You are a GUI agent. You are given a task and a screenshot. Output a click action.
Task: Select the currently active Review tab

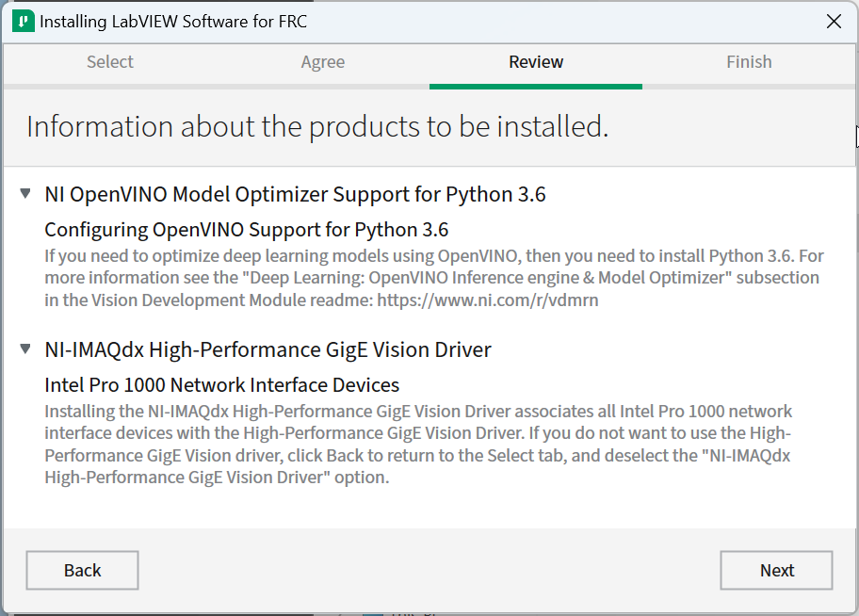pos(535,61)
